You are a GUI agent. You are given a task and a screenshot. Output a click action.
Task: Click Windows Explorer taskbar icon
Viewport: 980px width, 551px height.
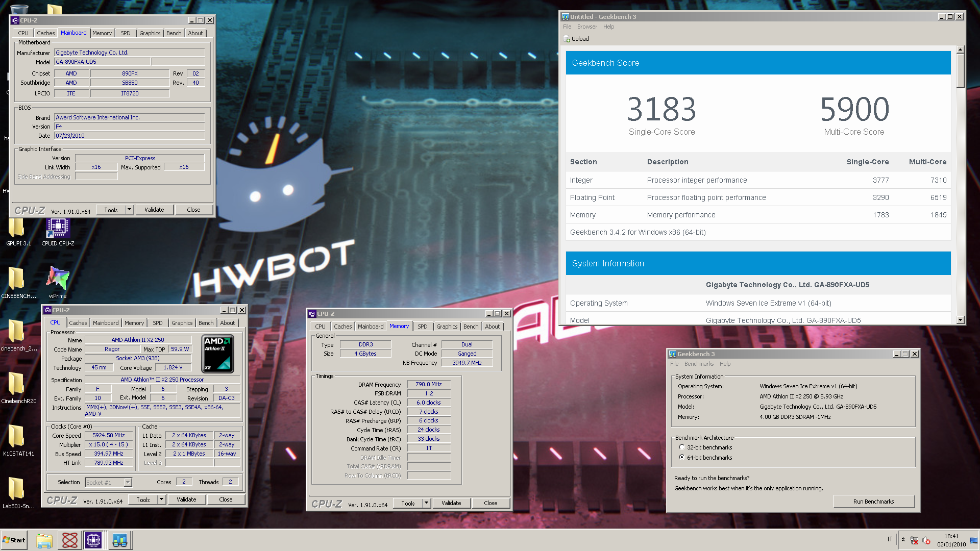(x=44, y=540)
